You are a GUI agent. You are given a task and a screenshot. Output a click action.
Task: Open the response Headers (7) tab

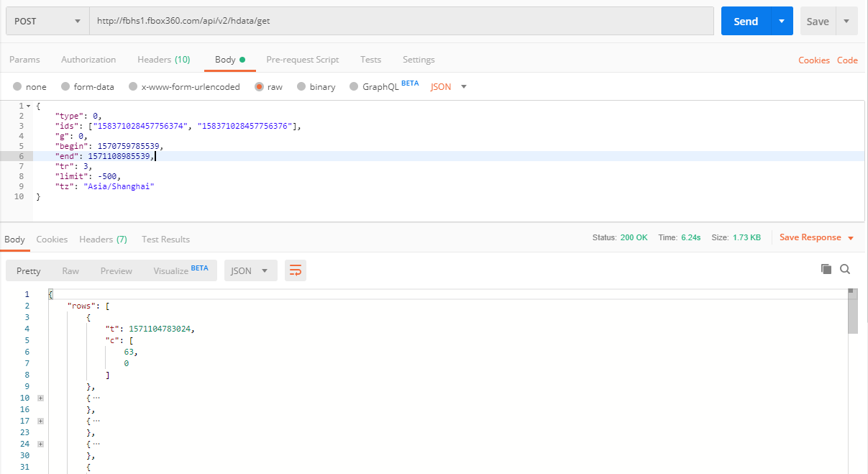click(x=103, y=239)
